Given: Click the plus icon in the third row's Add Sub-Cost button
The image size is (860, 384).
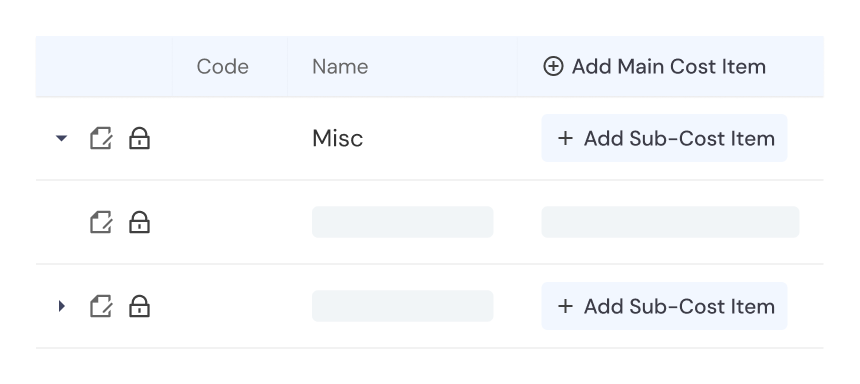Looking at the screenshot, I should (565, 306).
